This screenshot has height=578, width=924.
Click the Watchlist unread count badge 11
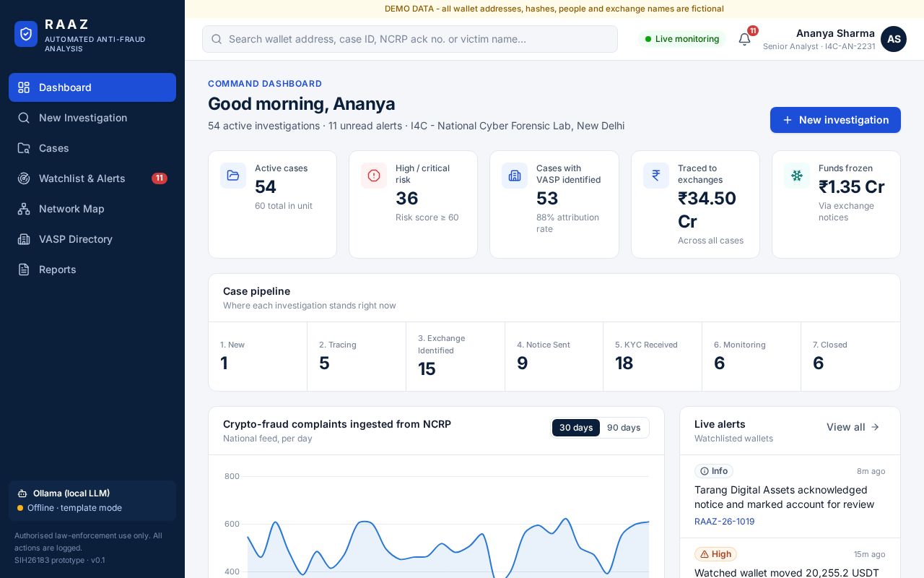coord(160,178)
